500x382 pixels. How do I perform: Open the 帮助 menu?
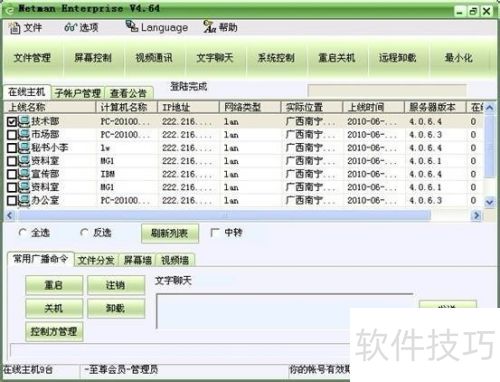pos(220,27)
